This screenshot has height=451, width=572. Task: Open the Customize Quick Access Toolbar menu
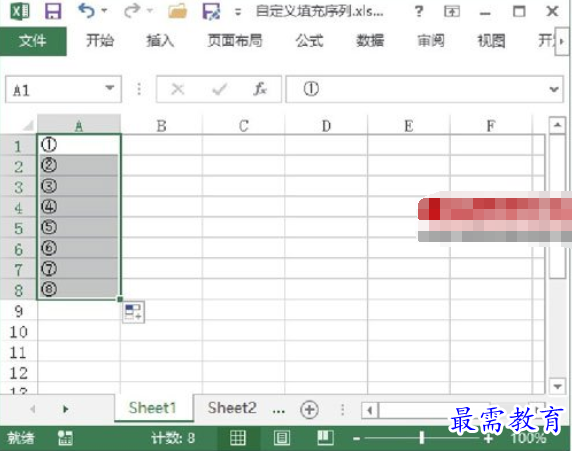coord(238,12)
